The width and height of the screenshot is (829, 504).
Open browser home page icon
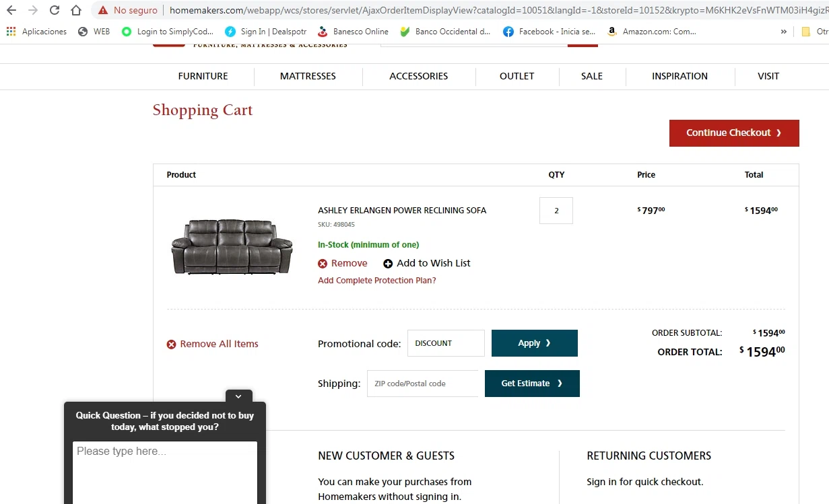(76, 10)
